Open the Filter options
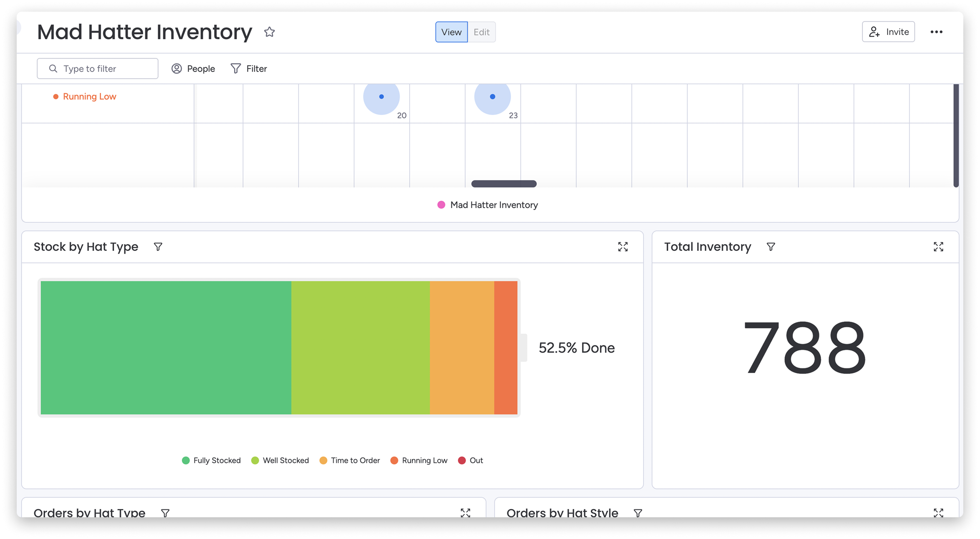Screen dimensions: 980x539 tap(249, 69)
